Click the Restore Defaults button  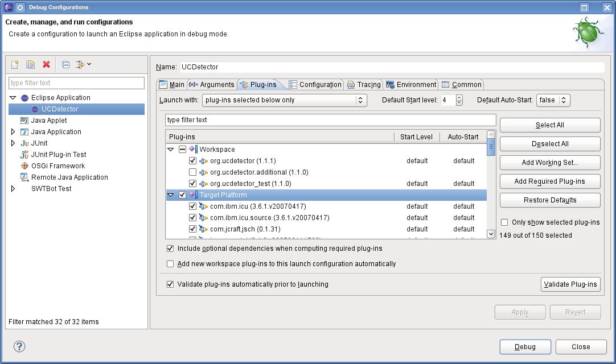pos(550,200)
